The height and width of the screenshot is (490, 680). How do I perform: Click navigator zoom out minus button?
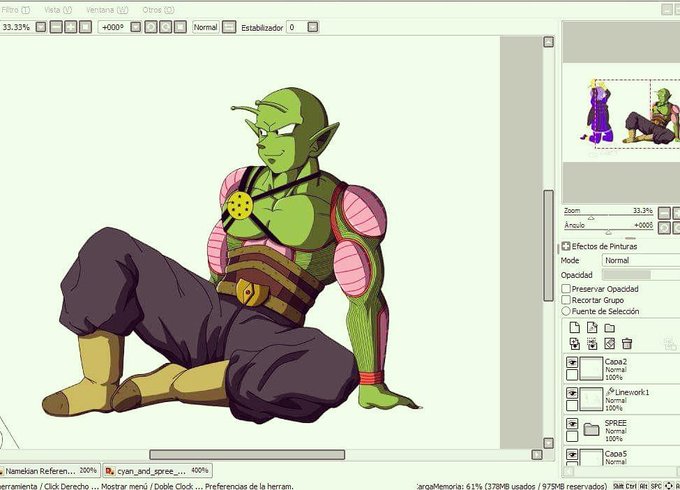[x=664, y=213]
